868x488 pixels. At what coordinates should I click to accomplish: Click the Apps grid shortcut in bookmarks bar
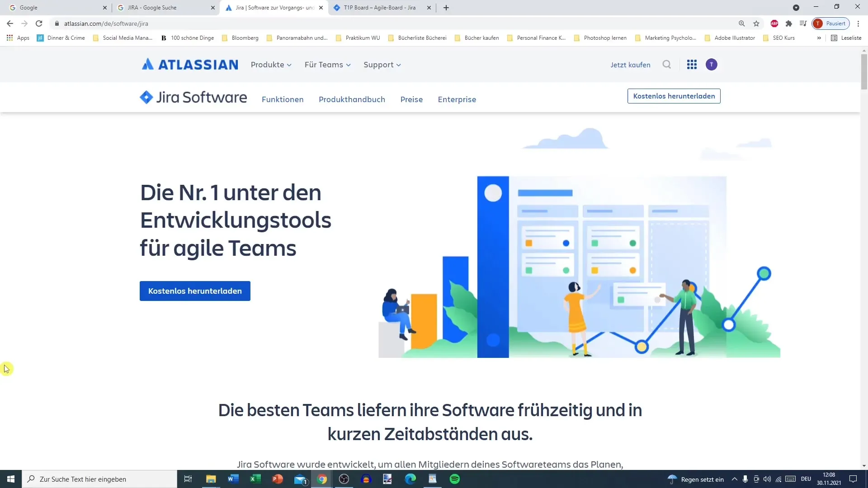pos(18,38)
